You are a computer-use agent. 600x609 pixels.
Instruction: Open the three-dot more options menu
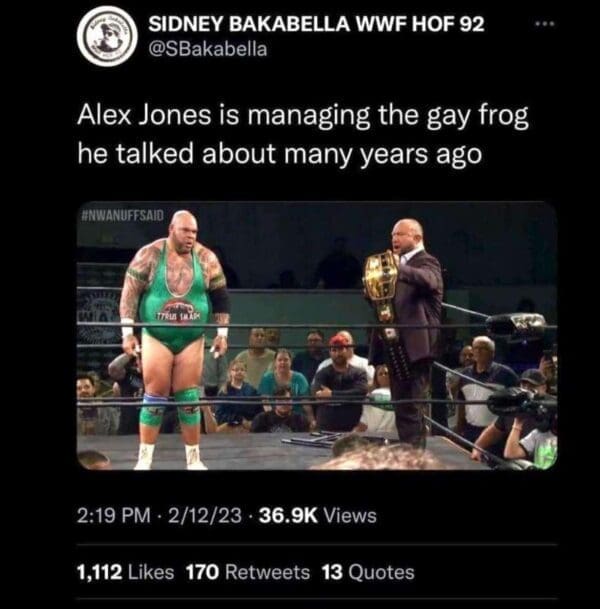(545, 24)
